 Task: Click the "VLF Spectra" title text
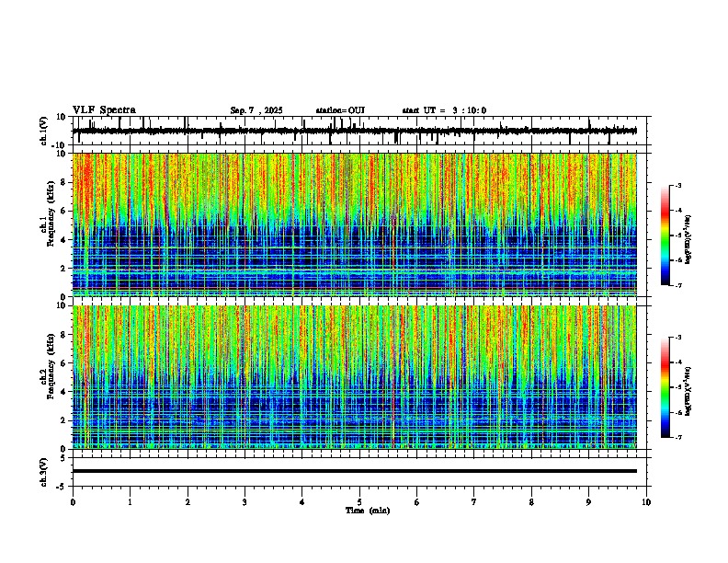[x=104, y=110]
